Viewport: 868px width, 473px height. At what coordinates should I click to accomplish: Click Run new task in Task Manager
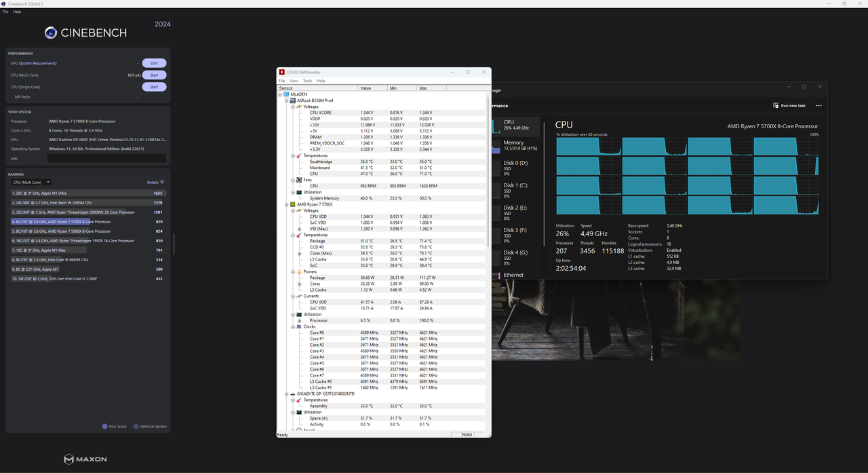coord(789,106)
